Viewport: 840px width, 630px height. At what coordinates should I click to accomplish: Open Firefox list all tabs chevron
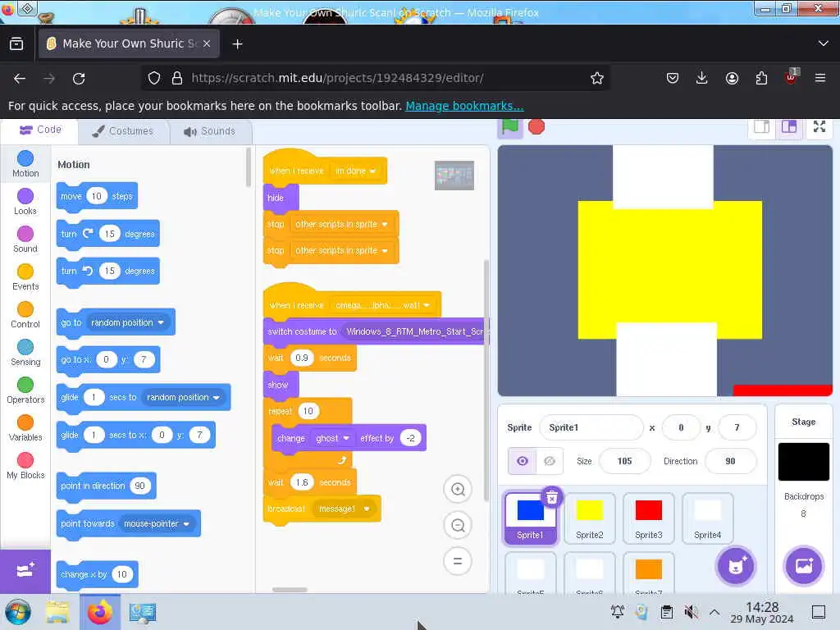tap(824, 43)
